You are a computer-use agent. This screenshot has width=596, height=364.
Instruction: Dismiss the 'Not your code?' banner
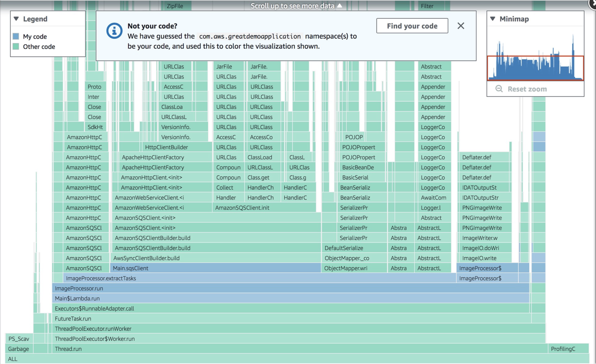click(461, 26)
